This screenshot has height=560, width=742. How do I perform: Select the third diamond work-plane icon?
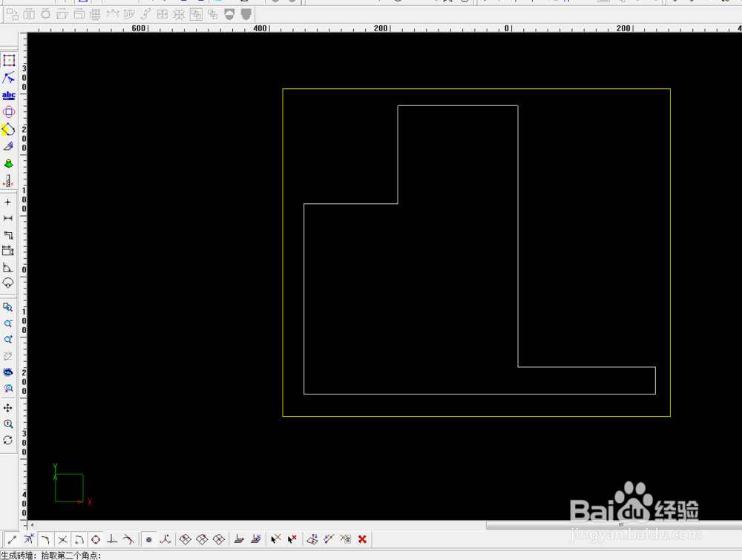[219, 539]
